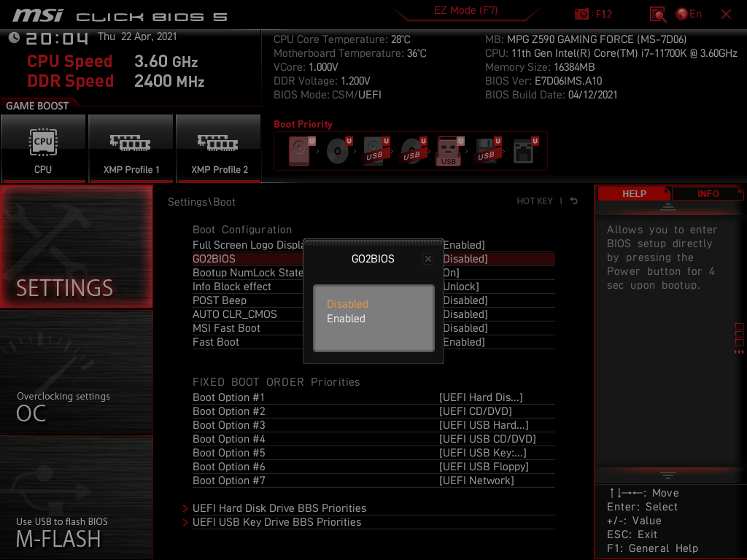747x560 pixels.
Task: Click the clock icon beside the time
Action: point(15,38)
